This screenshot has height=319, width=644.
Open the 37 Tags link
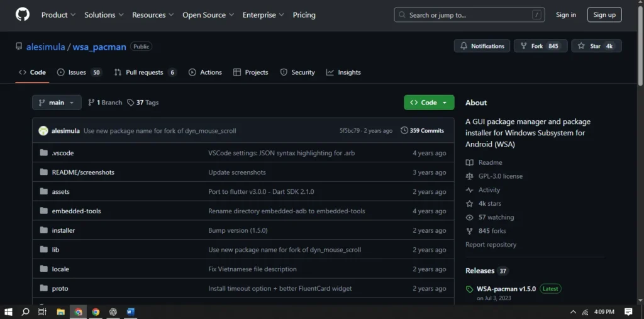tap(143, 103)
